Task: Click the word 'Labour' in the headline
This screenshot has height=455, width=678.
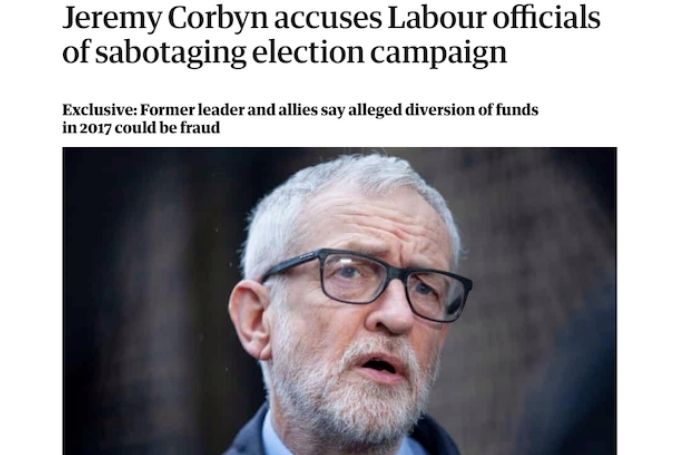Action: point(436,18)
